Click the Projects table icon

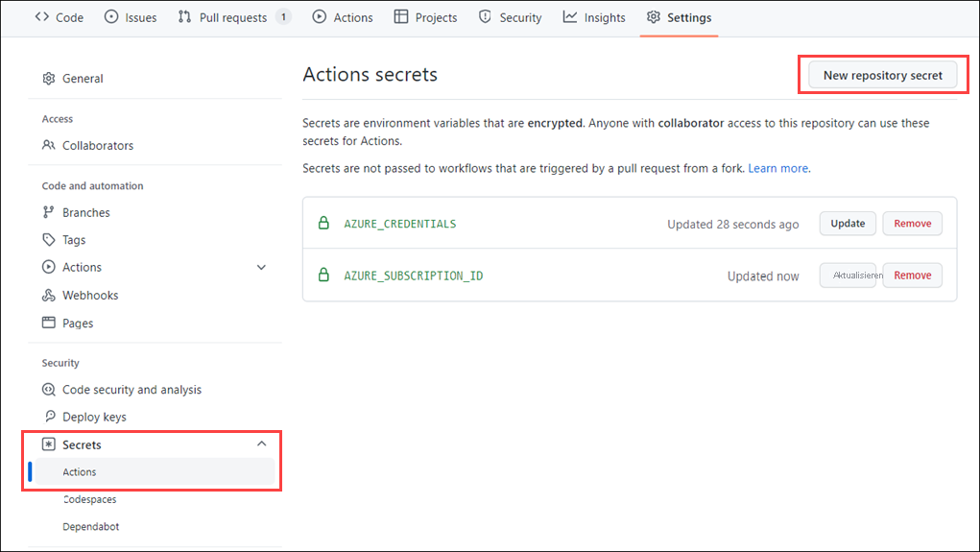click(401, 17)
